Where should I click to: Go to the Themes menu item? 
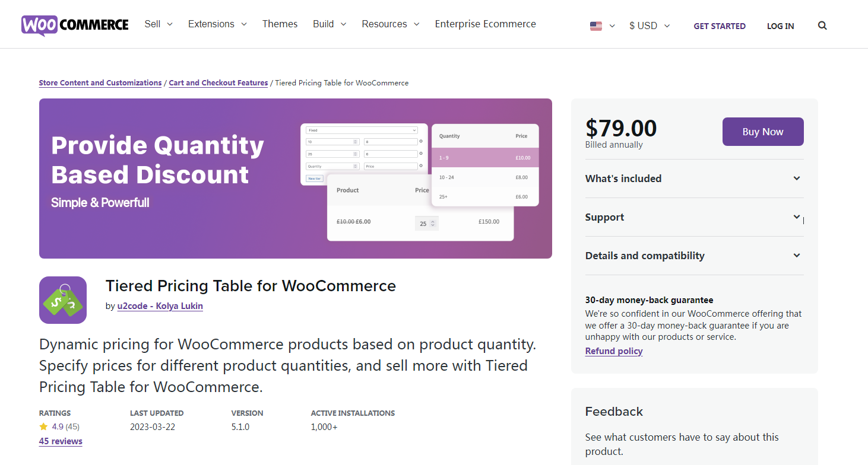280,24
